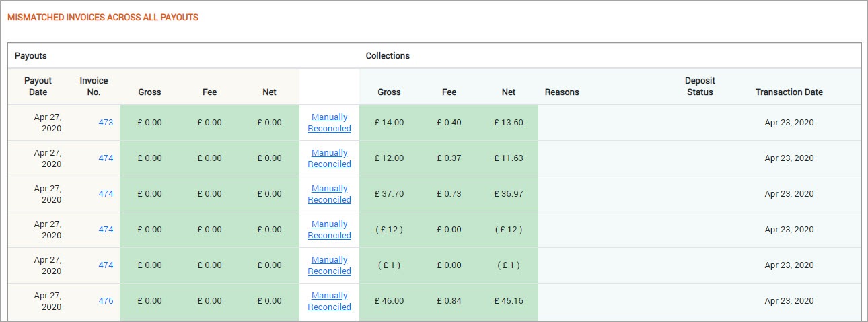This screenshot has height=322, width=868.
Task: Click Manually Reconciled link for invoice 476
Action: [329, 301]
